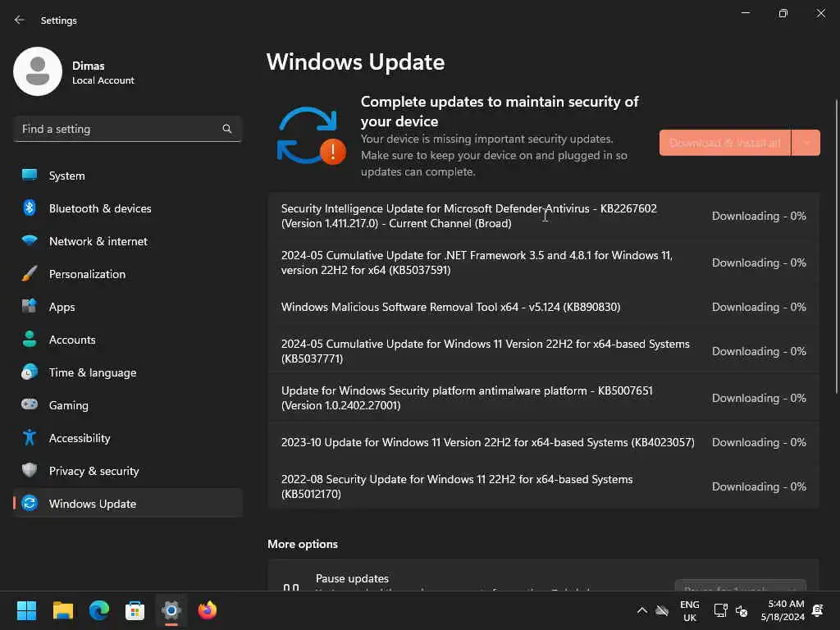The height and width of the screenshot is (630, 840).
Task: Click the Bluetooth icon in sidebar
Action: pyautogui.click(x=30, y=208)
